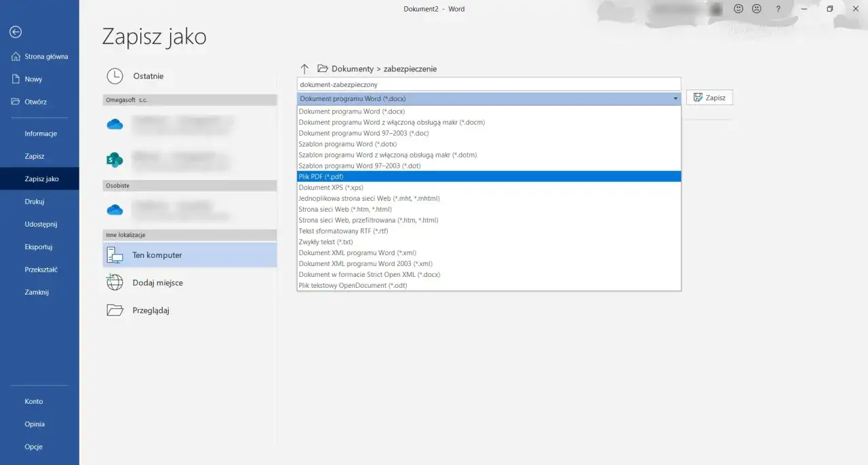Select Strona sieci Web (*.htm, *.html)
Image resolution: width=868 pixels, height=465 pixels.
click(488, 209)
